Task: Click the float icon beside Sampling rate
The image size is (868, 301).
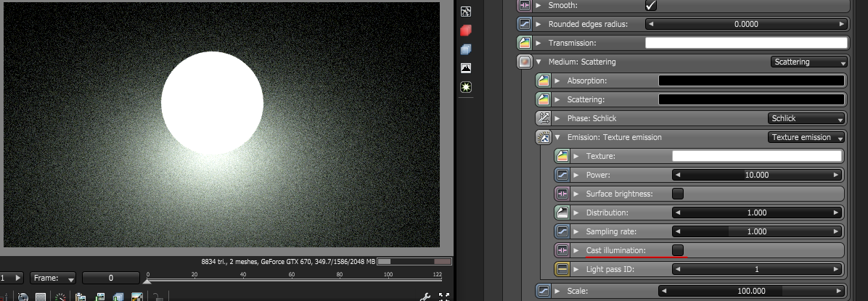Action: [562, 231]
